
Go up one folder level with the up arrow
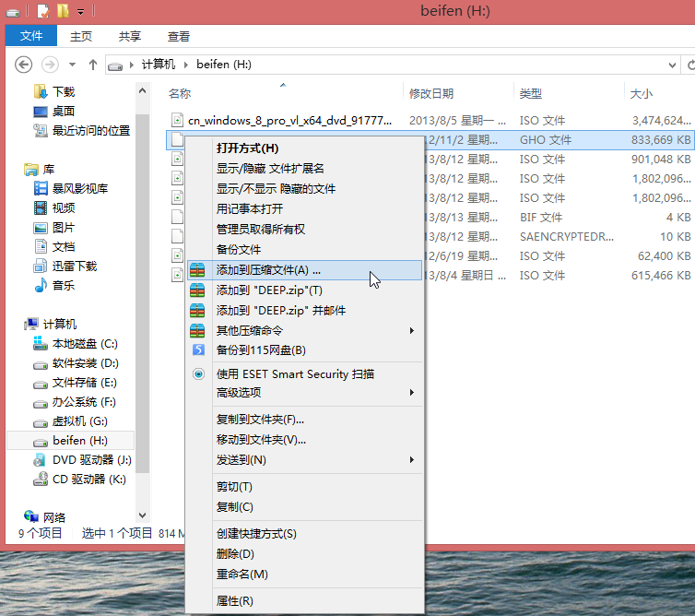click(x=93, y=65)
